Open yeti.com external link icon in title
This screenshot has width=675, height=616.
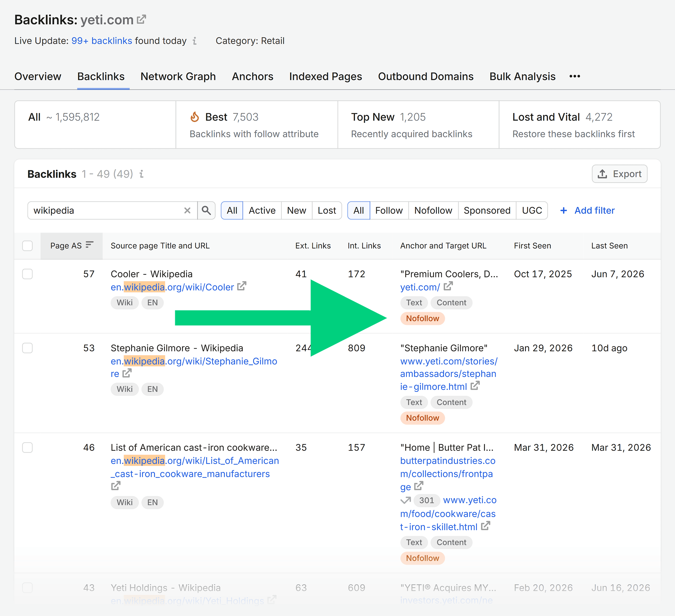point(142,19)
